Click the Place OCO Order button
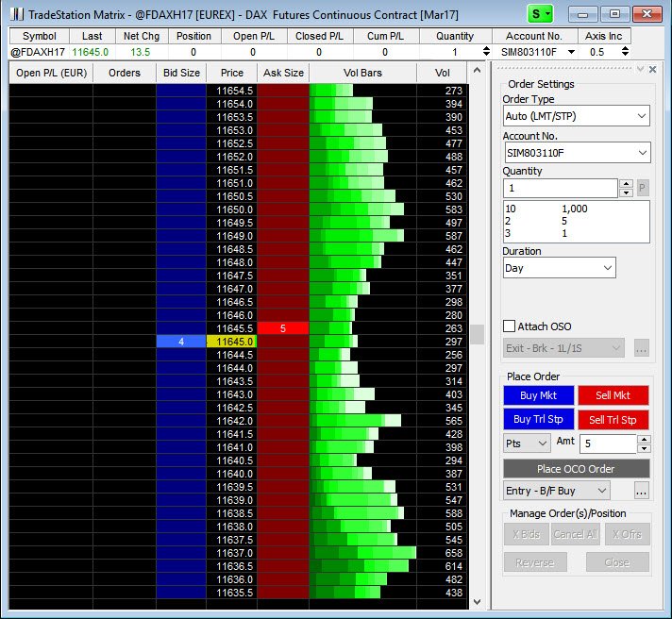The image size is (672, 619). click(576, 469)
